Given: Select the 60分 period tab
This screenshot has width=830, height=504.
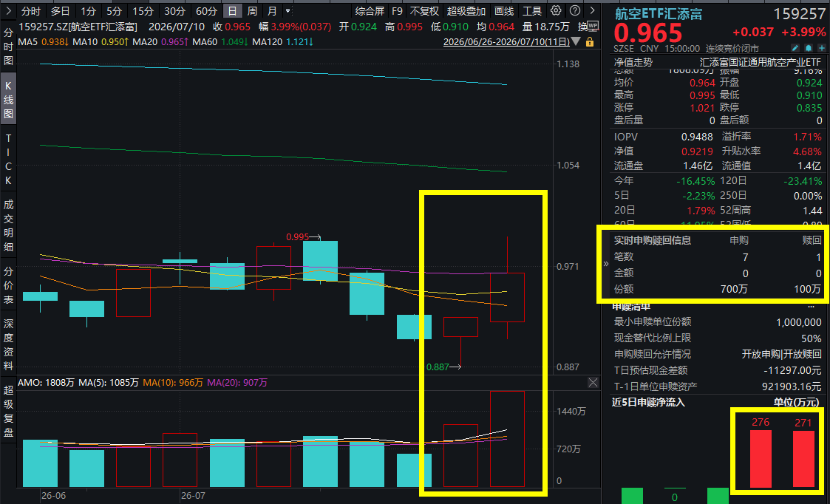Looking at the screenshot, I should click(x=206, y=10).
